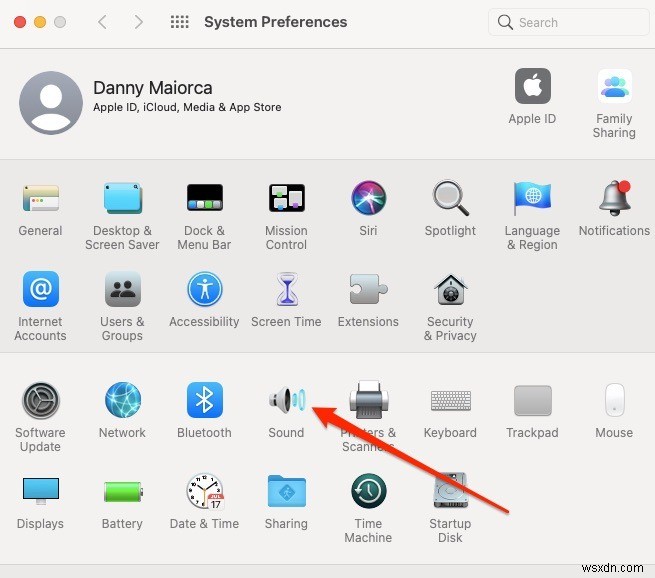
Task: Open Startup Disk preferences
Action: coord(450,490)
